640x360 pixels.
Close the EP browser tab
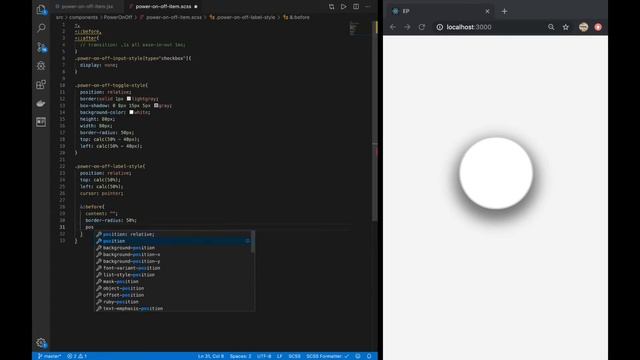point(487,11)
